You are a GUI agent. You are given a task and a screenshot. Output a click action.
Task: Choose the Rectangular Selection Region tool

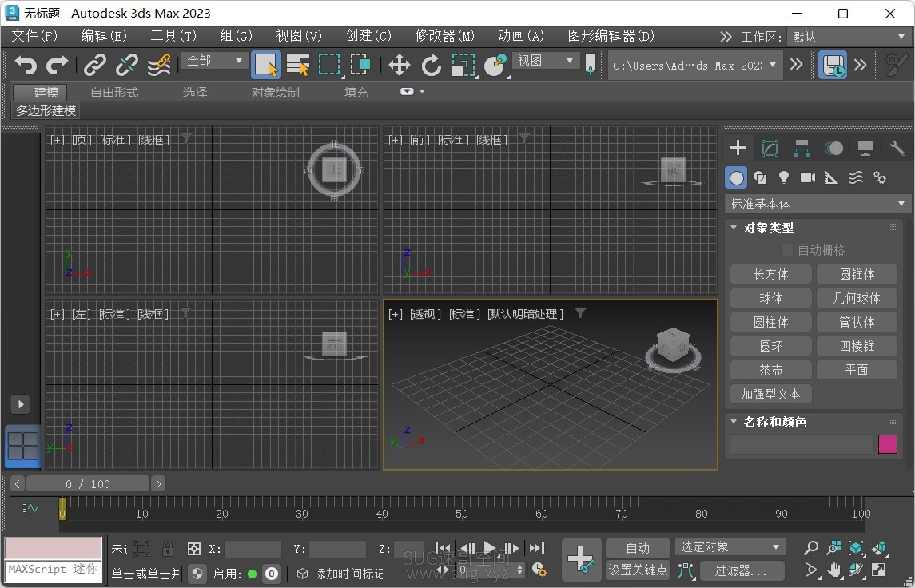coord(330,65)
